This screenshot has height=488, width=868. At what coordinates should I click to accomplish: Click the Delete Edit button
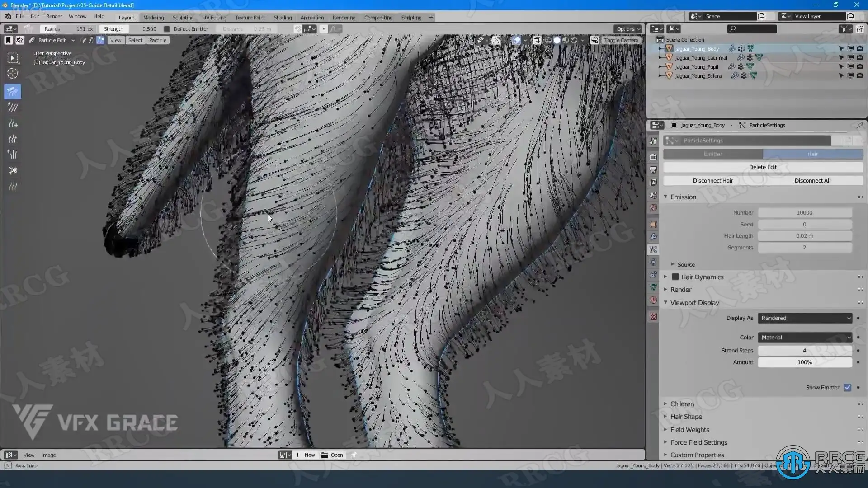763,167
